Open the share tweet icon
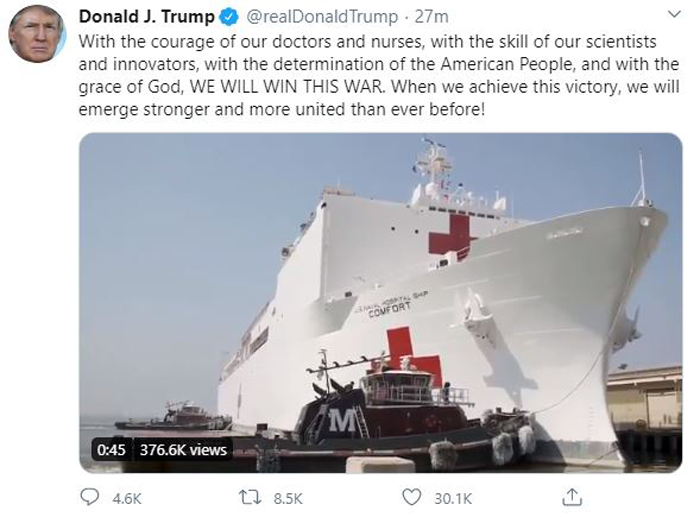Image resolution: width=700 pixels, height=517 pixels. (x=571, y=497)
